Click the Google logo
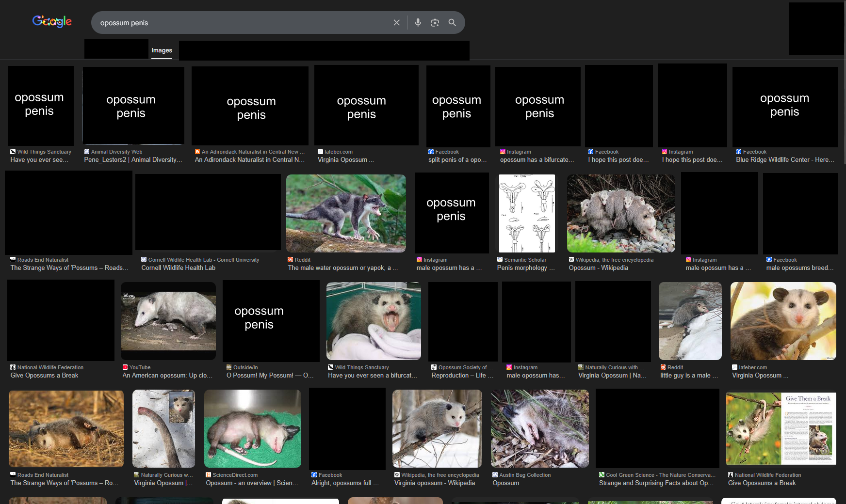This screenshot has width=846, height=504. (x=52, y=21)
